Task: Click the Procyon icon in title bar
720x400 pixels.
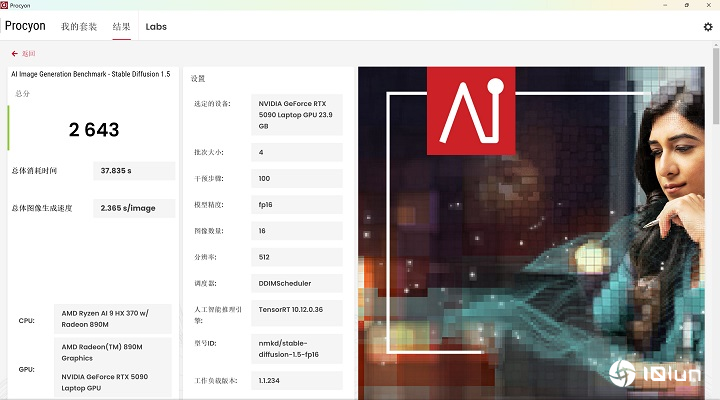Action: (x=5, y=5)
